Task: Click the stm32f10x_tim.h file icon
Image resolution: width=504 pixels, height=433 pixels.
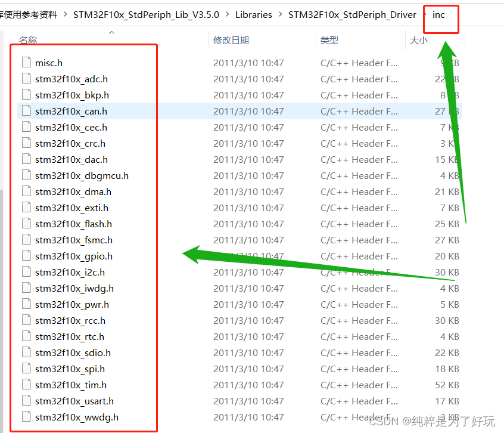Action: click(x=26, y=384)
